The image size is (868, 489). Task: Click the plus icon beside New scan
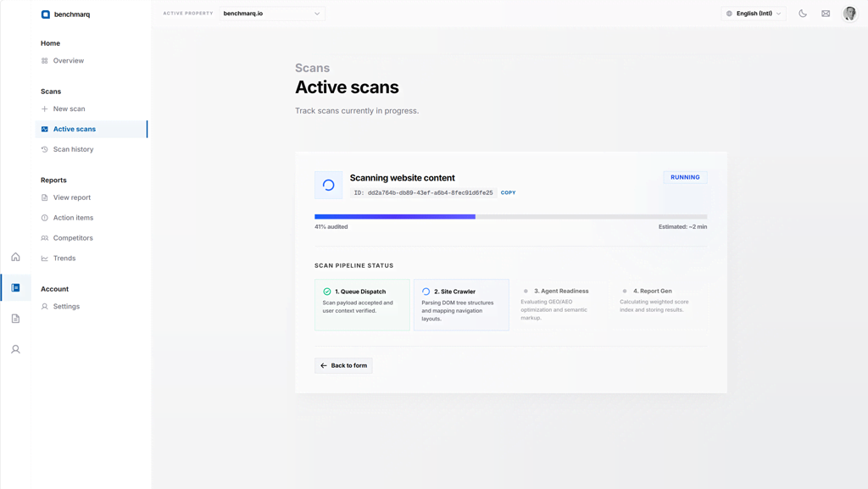pyautogui.click(x=44, y=109)
